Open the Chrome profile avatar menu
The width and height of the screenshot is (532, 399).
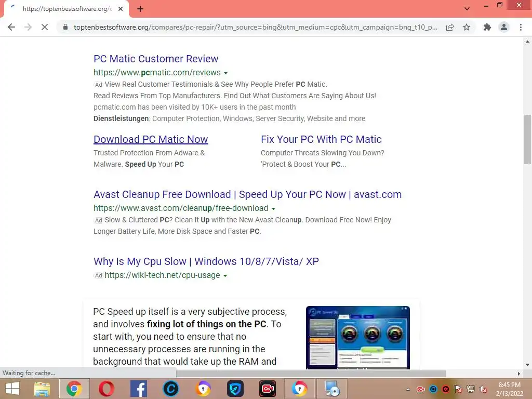click(x=504, y=27)
